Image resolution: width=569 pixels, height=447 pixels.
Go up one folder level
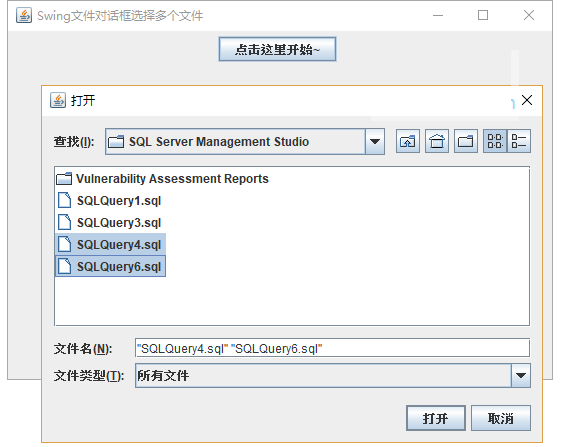[408, 141]
